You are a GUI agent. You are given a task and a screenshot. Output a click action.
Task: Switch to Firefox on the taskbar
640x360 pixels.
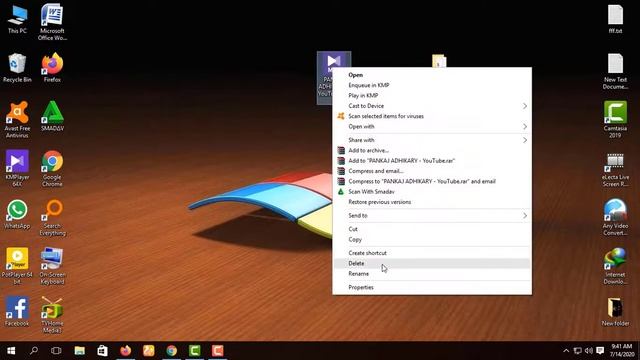point(126,351)
